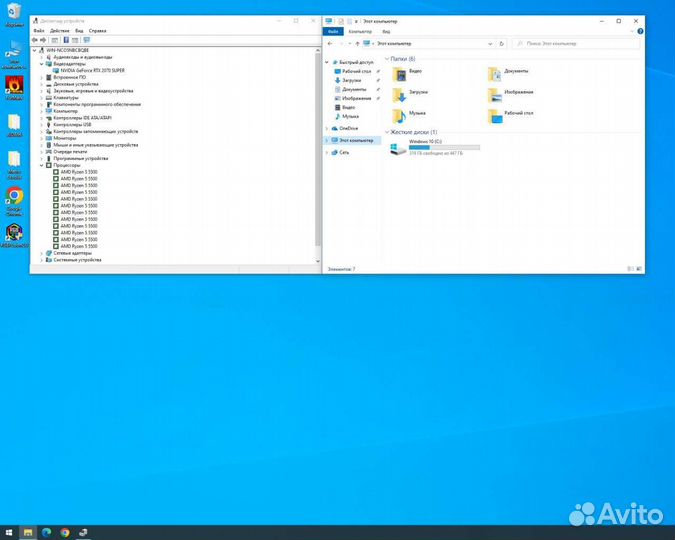The image size is (675, 540).
Task: Open the Справка menu in Device Manager
Action: 97,31
